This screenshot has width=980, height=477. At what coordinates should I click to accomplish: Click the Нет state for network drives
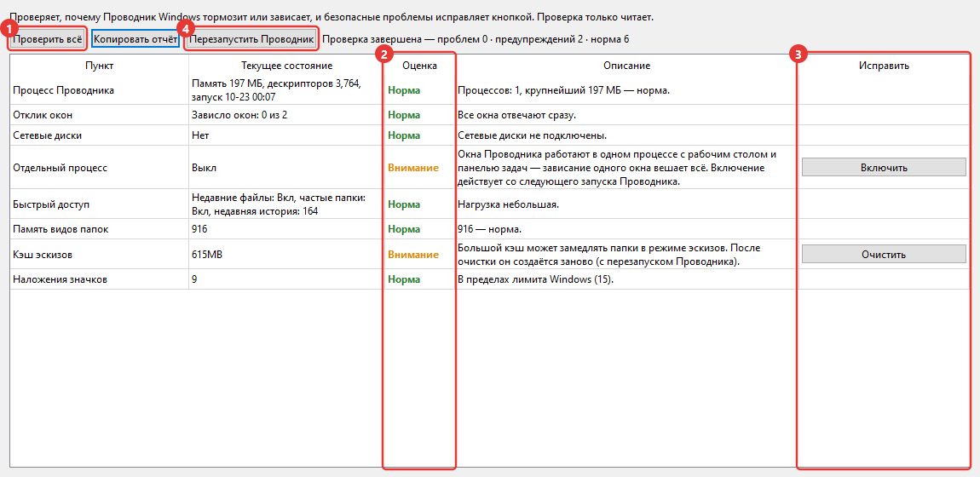pos(286,135)
